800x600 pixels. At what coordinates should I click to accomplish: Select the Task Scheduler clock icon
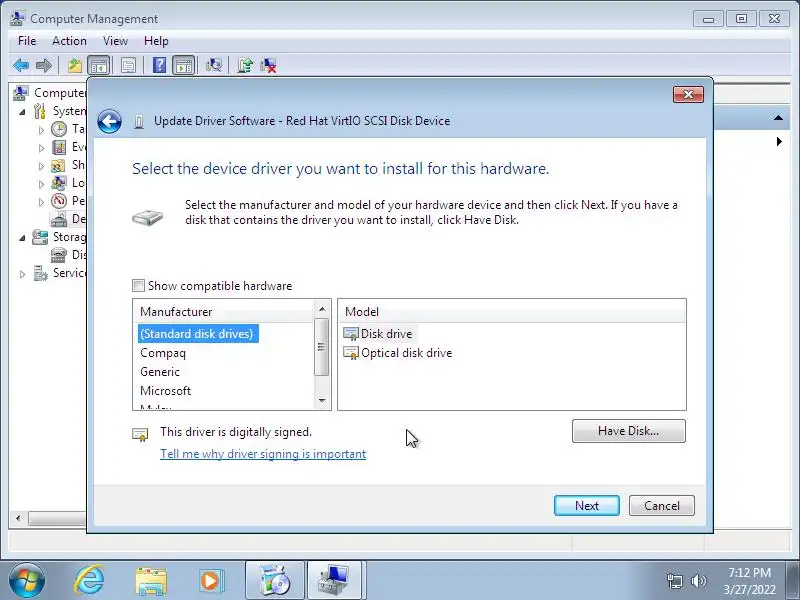coord(59,129)
